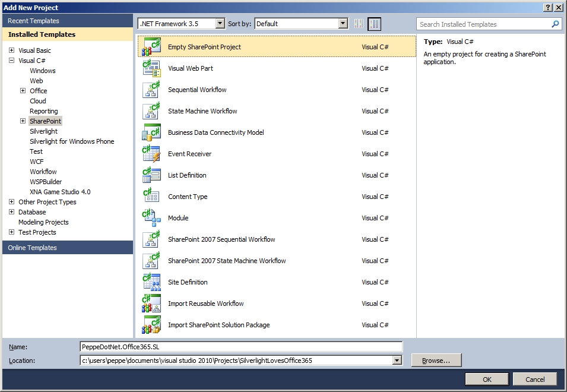Image resolution: width=567 pixels, height=392 pixels.
Task: Expand the Test Projects tree node
Action: coord(11,232)
